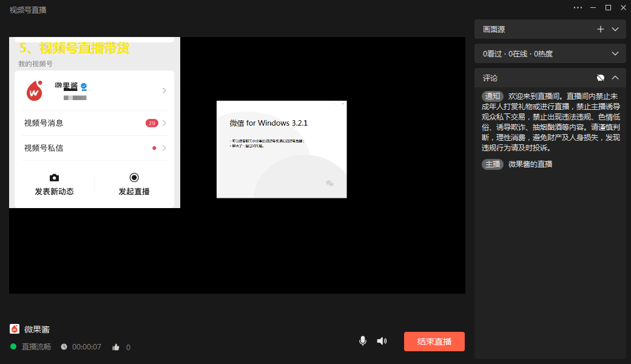
Task: Click the clock icon beside 00:00:07
Action: point(64,346)
